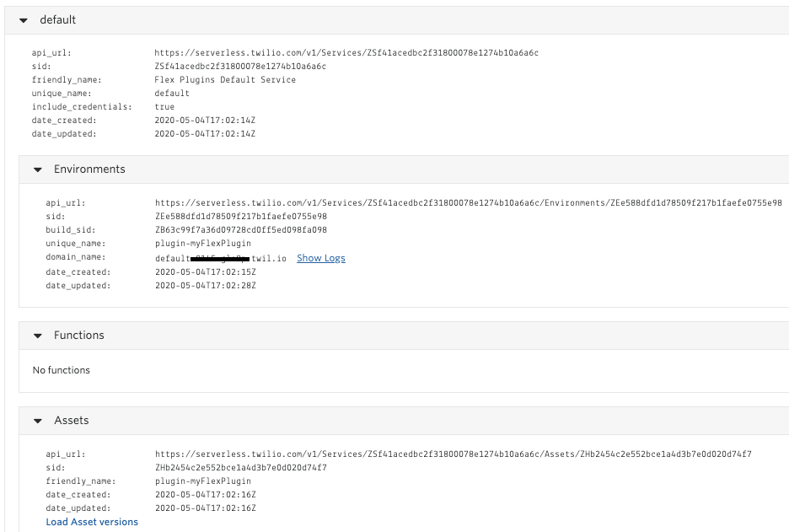Image resolution: width=789 pixels, height=532 pixels.
Task: Collapse the Environments section arrow
Action: click(38, 169)
